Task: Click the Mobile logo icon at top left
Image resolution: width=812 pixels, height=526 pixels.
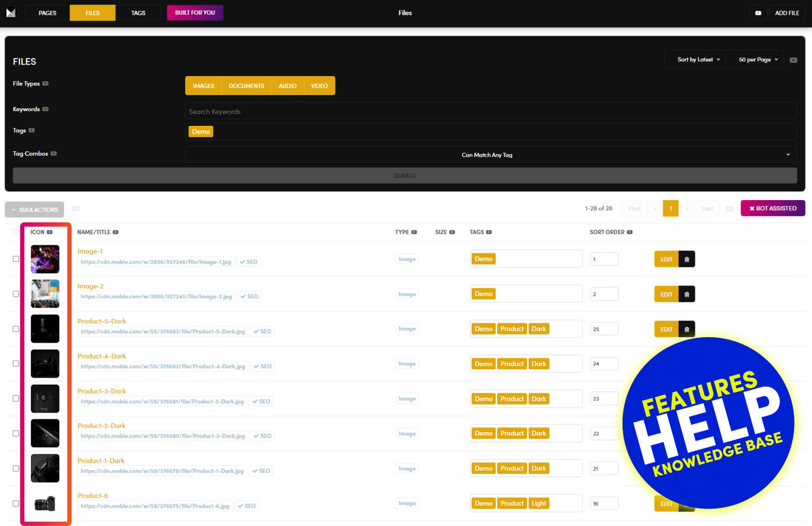Action: click(x=11, y=12)
